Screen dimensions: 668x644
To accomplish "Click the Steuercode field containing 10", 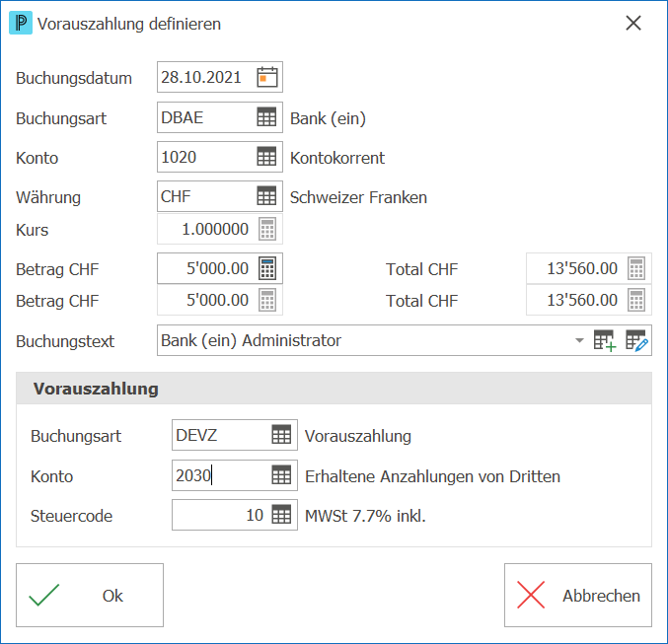I will click(x=235, y=515).
